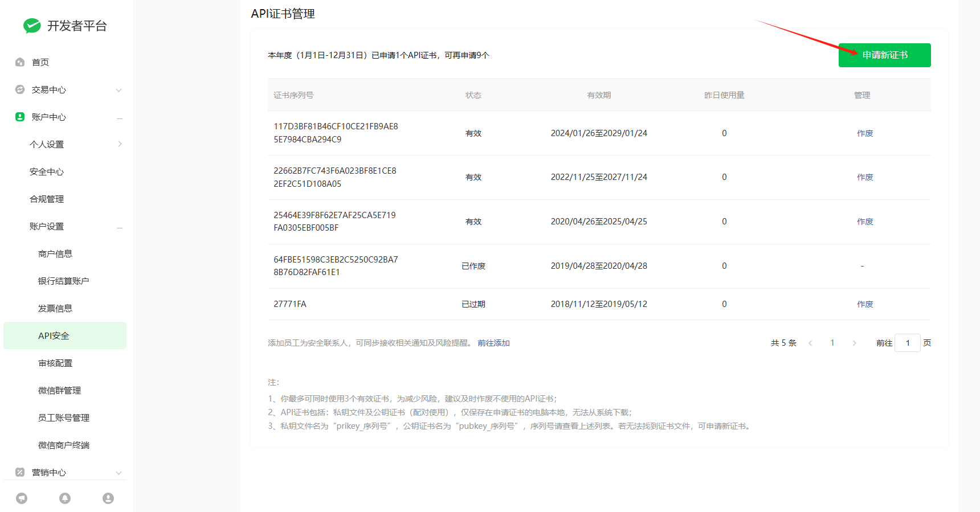Expand the 营销中心 chevron
Image resolution: width=980 pixels, height=512 pixels.
[119, 473]
